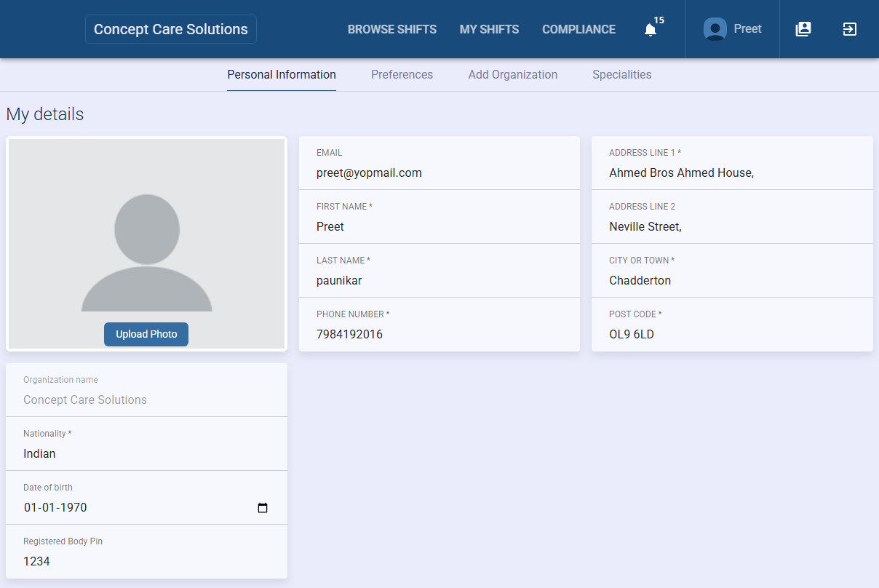This screenshot has height=588, width=879.
Task: Edit Address Line 1 field
Action: (732, 163)
